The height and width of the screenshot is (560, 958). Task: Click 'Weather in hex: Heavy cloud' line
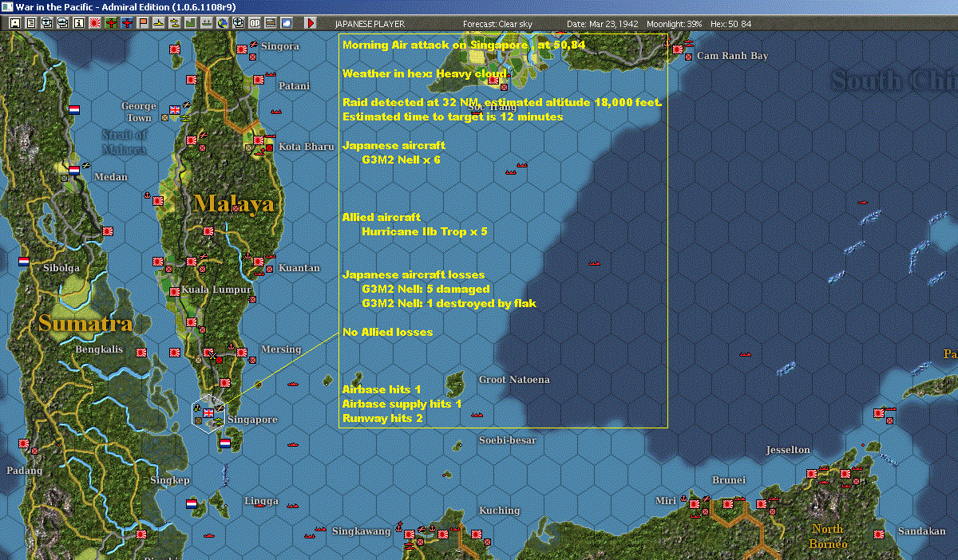tap(424, 73)
